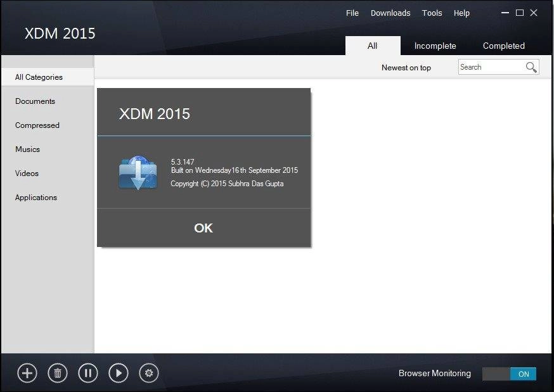Toggle Browser Monitoring ON switch
The width and height of the screenshot is (554, 392).
click(x=509, y=374)
